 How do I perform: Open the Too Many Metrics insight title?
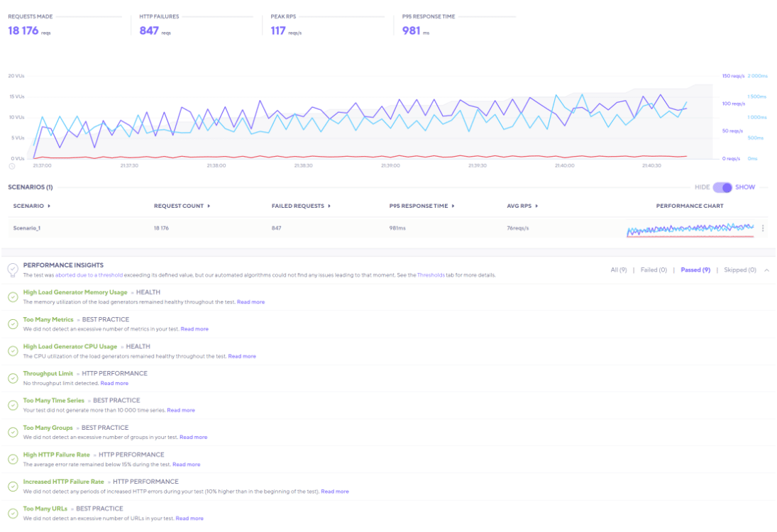click(48, 319)
